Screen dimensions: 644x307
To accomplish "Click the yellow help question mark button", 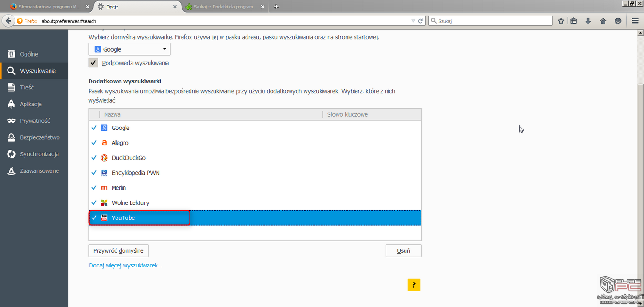I will 414,285.
